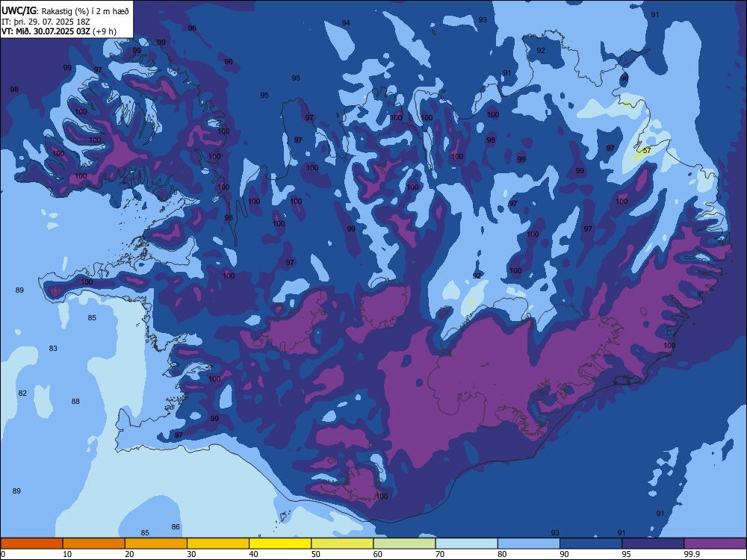The image size is (747, 560).
Task: Click the '86' humidity value on the map
Action: click(176, 526)
